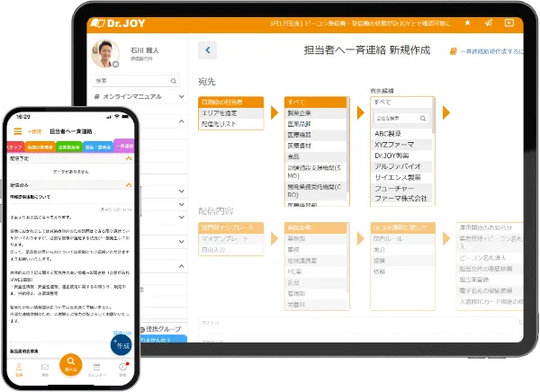540x392 pixels.
Task: Select エリアを指定 in the recipient list
Action: click(231, 113)
